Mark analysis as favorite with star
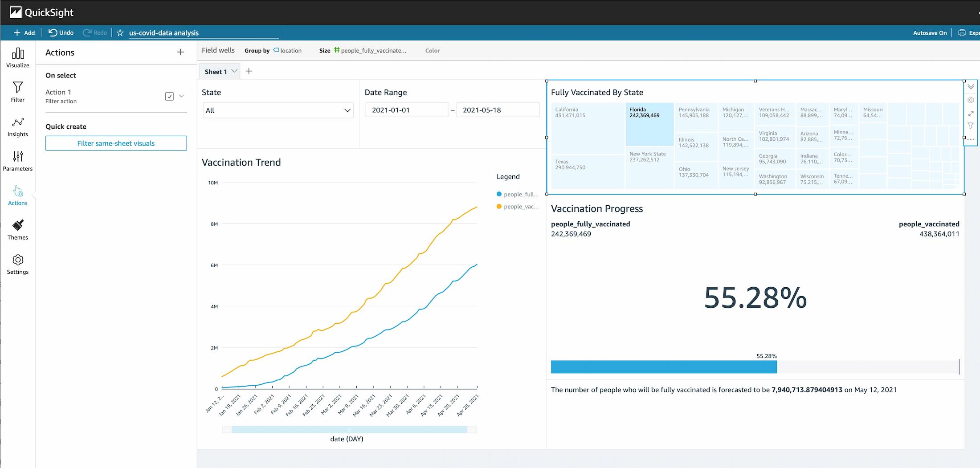 tap(120, 33)
